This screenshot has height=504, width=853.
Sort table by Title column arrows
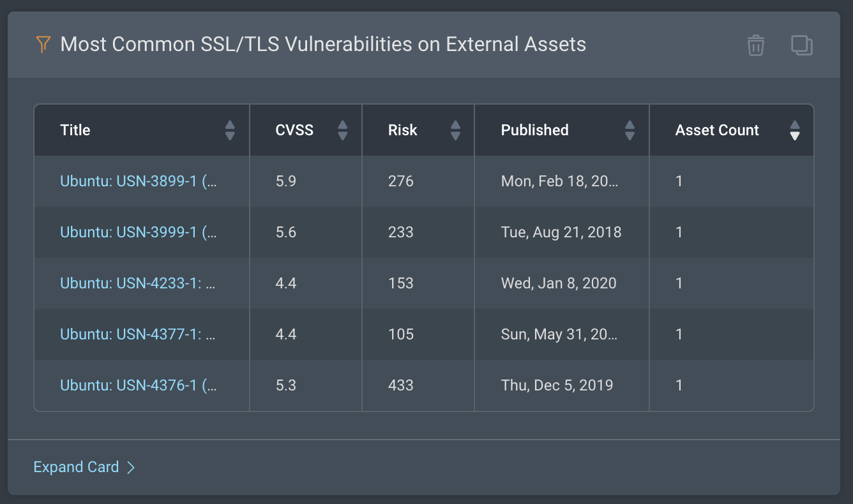tap(230, 130)
